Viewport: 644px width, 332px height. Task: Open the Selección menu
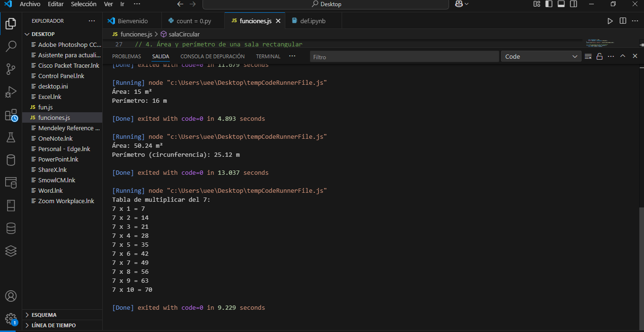coord(84,4)
